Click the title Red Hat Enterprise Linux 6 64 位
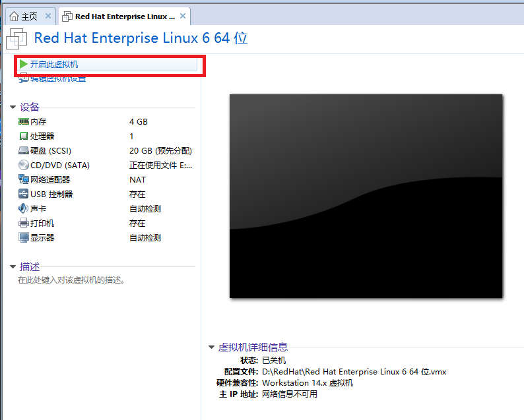Image resolution: width=524 pixels, height=420 pixels. (x=141, y=38)
